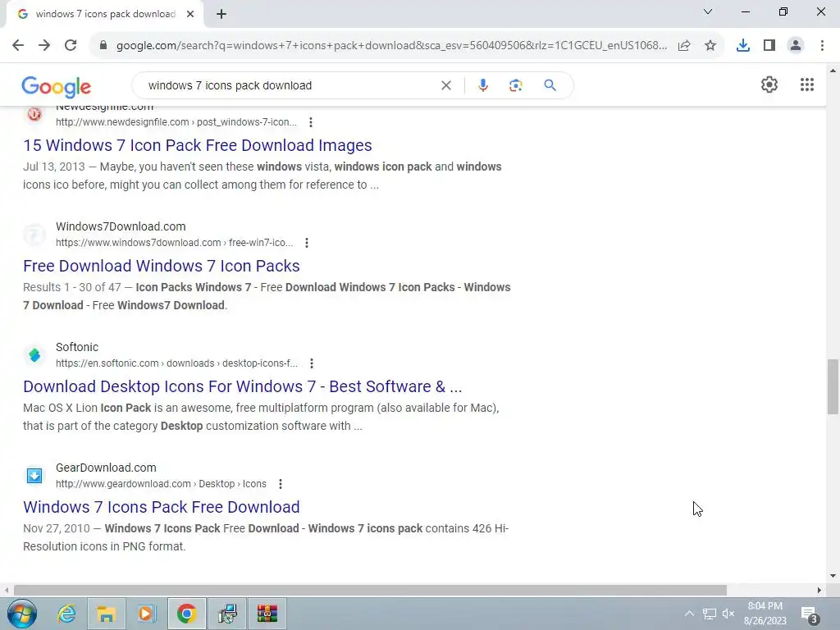840x630 pixels.
Task: Open 15 Windows 7 Icon Pack Free Download Images
Action: pyautogui.click(x=198, y=145)
